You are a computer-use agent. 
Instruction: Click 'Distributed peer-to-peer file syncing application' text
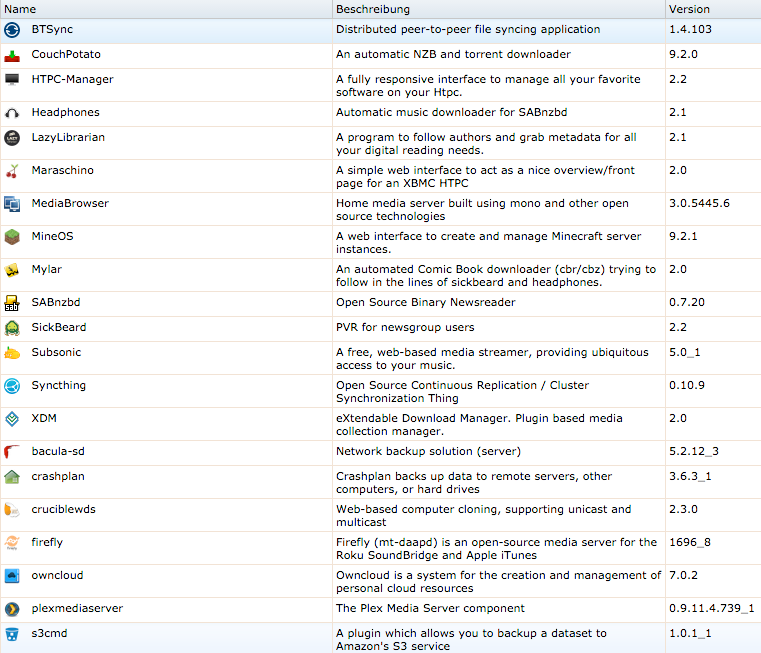pyautogui.click(x=468, y=30)
